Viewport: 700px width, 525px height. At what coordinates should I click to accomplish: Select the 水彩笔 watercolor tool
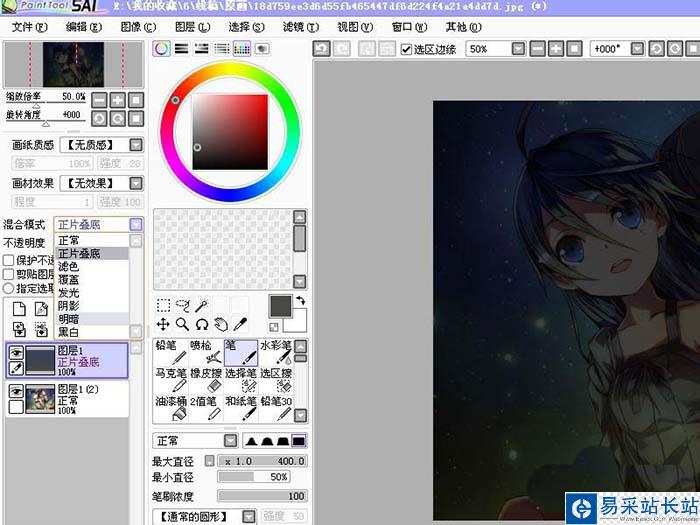click(275, 352)
